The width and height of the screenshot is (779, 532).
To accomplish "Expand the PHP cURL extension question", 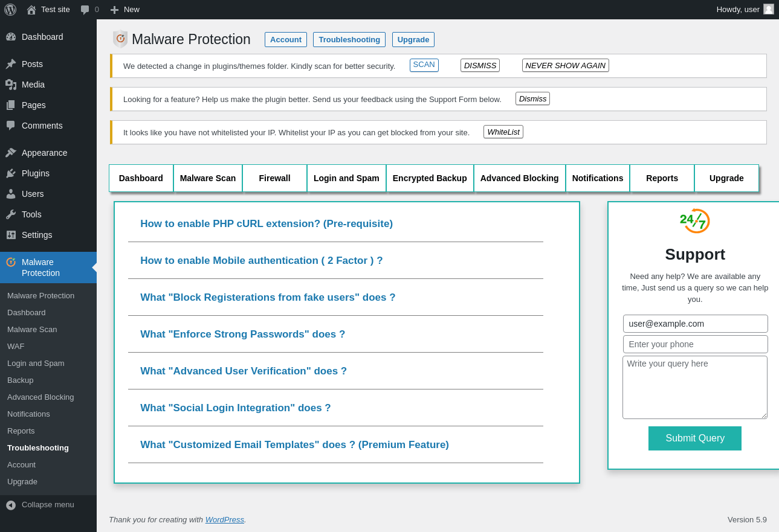I will [x=267, y=224].
